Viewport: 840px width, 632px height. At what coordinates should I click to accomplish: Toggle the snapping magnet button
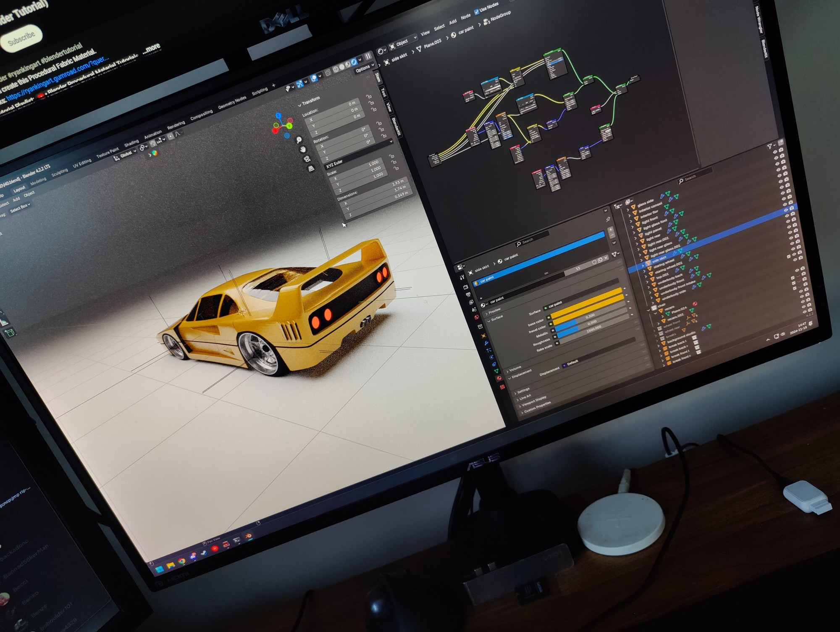(x=153, y=143)
